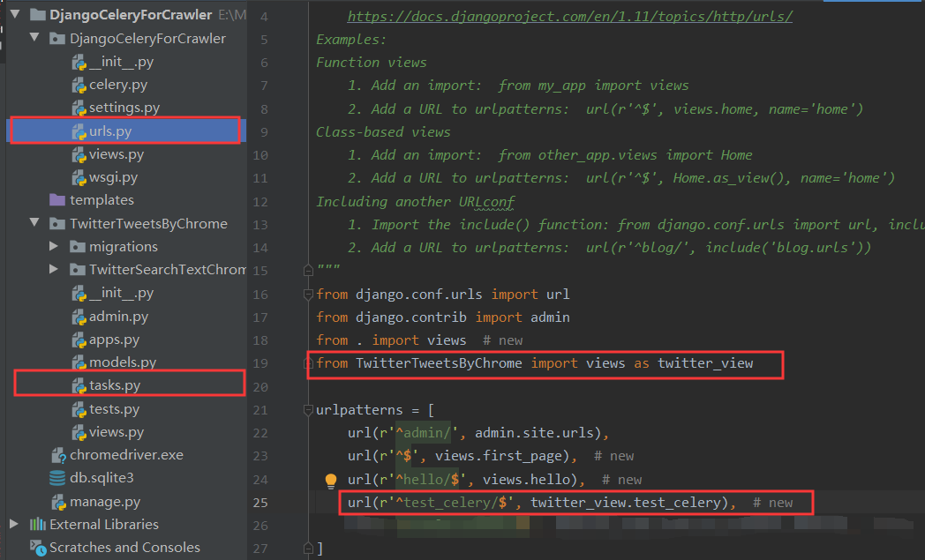Expand the TwitterSearchTextChrom folder
The image size is (925, 560).
point(54,269)
